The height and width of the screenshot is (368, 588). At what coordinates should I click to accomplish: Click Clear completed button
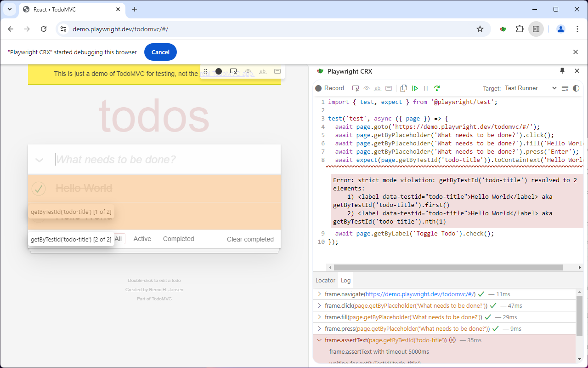(250, 239)
